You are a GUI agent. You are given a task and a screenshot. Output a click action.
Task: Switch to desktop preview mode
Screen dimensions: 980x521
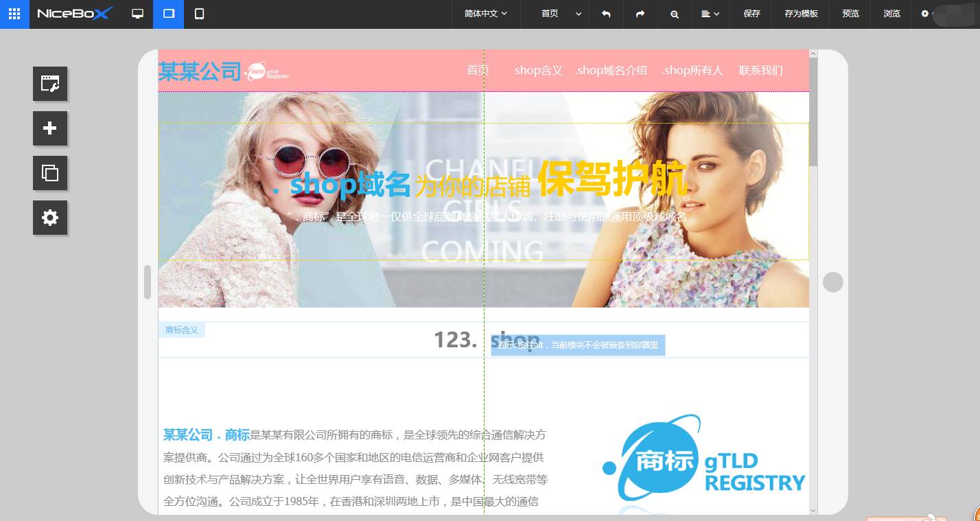(x=137, y=14)
